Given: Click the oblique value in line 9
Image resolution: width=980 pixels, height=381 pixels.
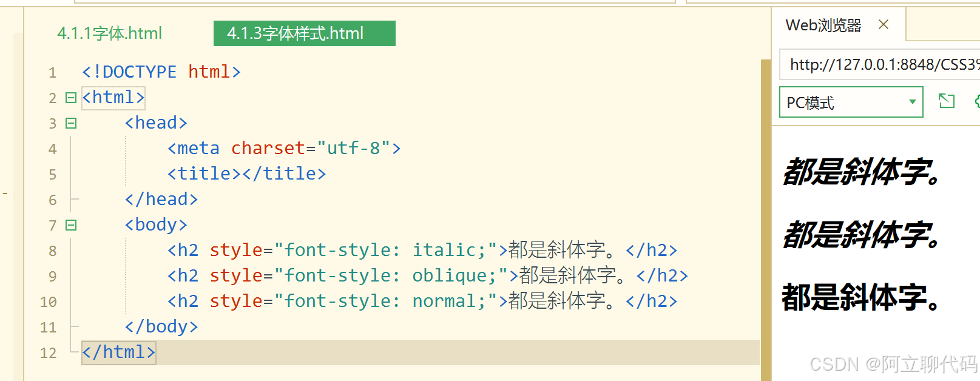Looking at the screenshot, I should click(451, 275).
